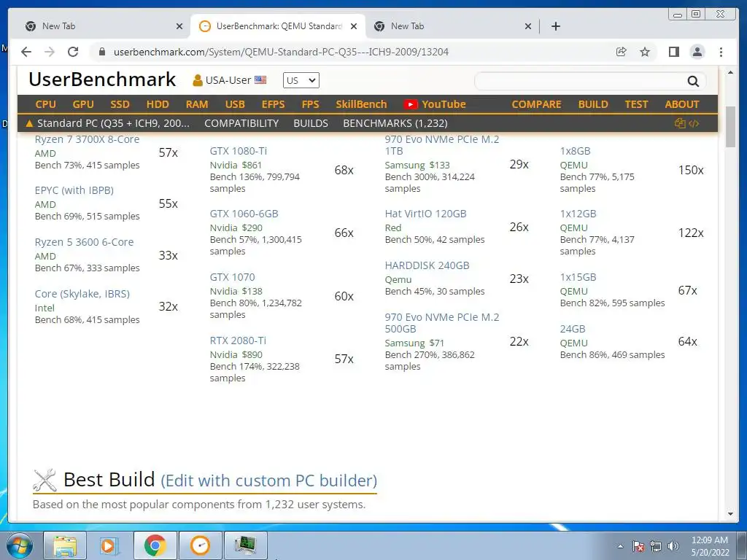Switch to the last New Tab
The image size is (747, 560).
[x=452, y=26]
